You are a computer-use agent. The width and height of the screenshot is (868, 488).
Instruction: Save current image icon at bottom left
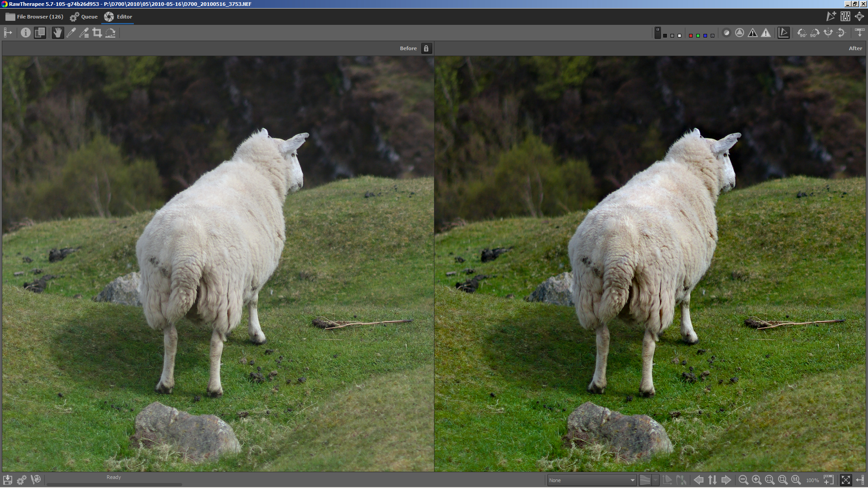[x=8, y=480]
